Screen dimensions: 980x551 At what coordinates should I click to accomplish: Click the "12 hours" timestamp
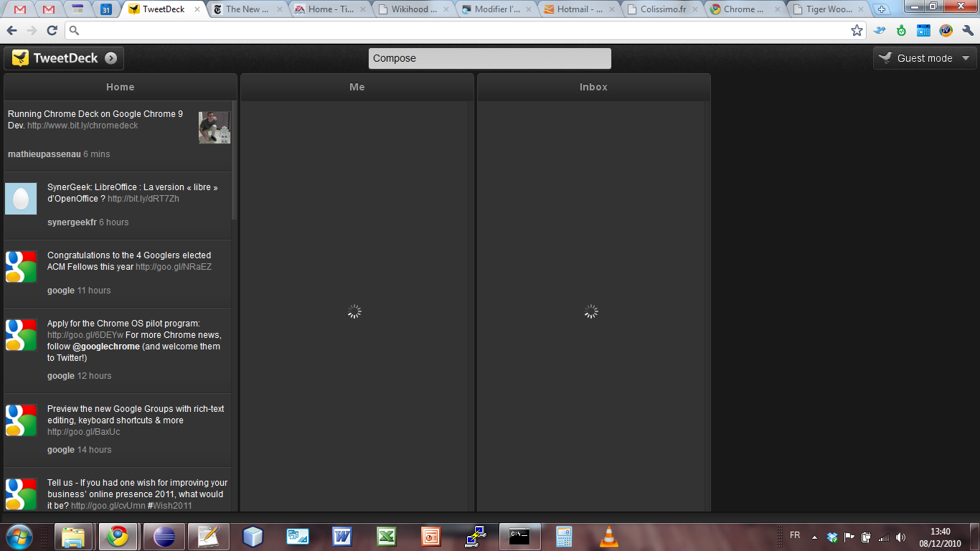click(x=95, y=376)
